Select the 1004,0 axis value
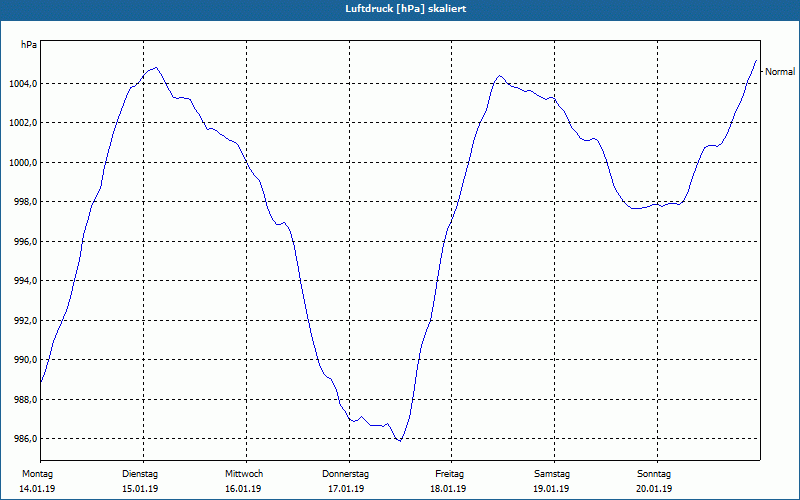This screenshot has height=500, width=800. click(x=23, y=83)
